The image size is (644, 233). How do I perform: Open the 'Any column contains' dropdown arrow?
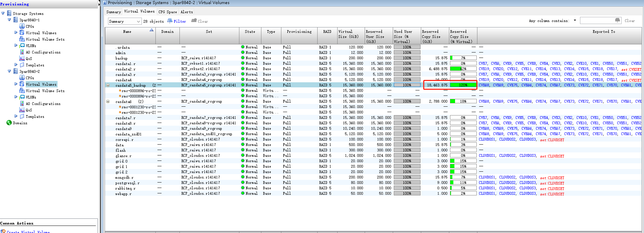pos(575,21)
